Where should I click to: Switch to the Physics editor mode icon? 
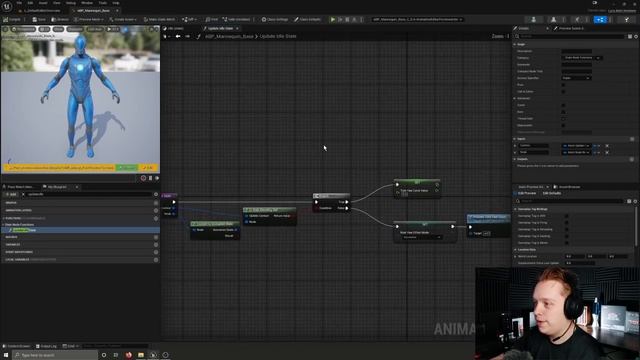click(x=626, y=19)
